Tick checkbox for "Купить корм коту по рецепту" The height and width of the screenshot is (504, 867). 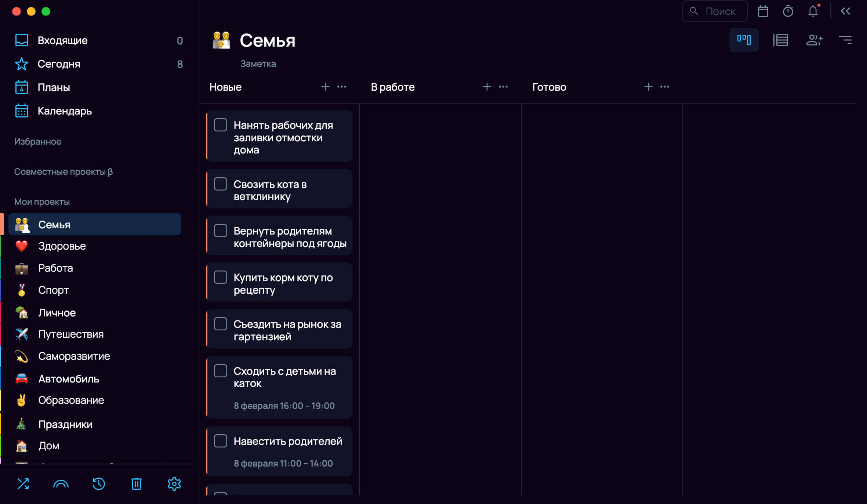(x=221, y=277)
